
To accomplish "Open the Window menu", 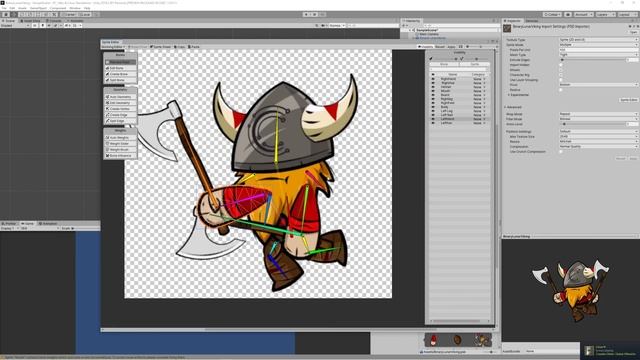I will pos(75,8).
